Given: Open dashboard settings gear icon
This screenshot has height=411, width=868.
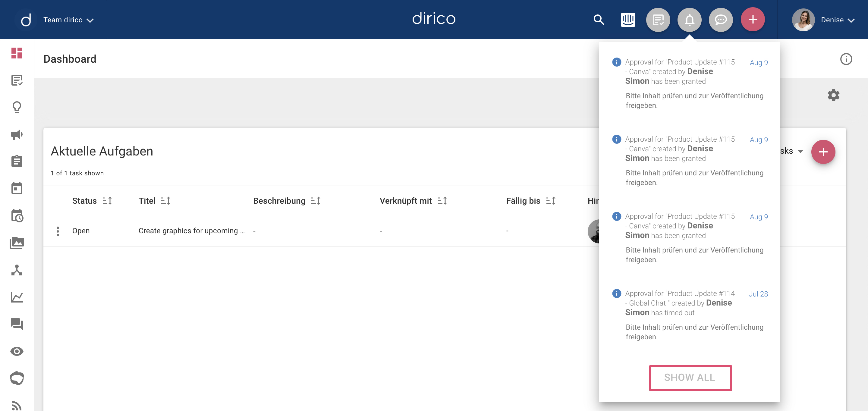Looking at the screenshot, I should [833, 95].
